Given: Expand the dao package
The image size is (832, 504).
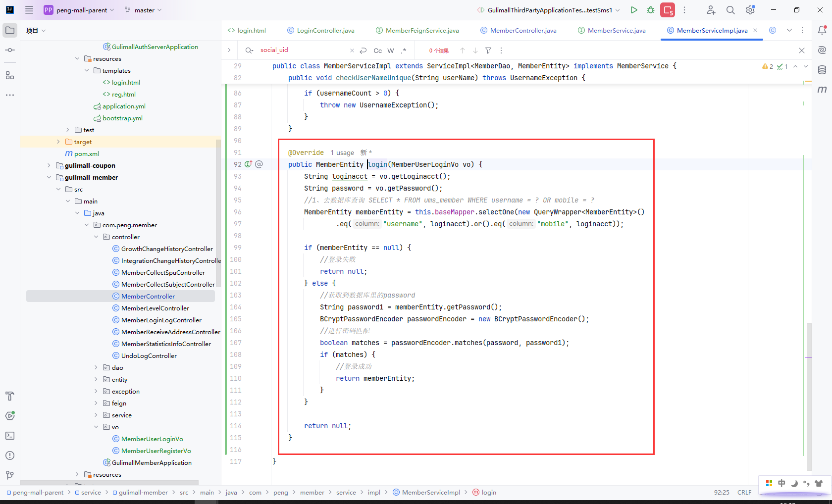Looking at the screenshot, I should click(x=96, y=367).
